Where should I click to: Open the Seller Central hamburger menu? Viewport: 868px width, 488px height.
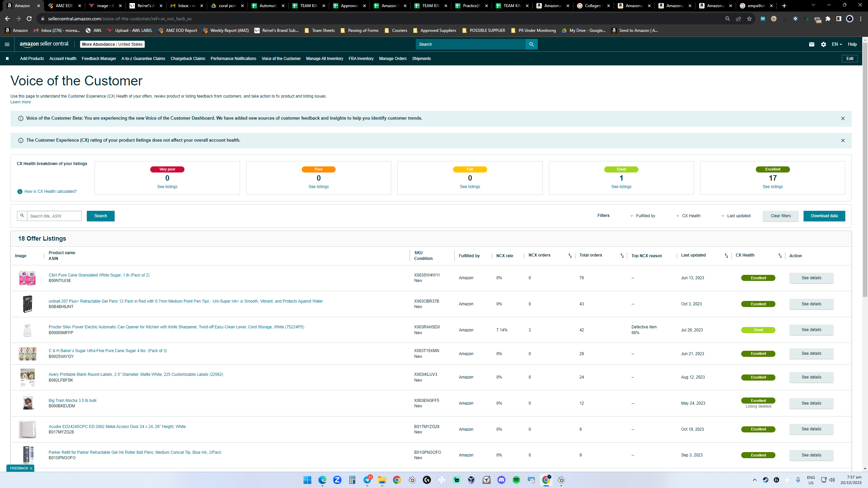coord(7,44)
